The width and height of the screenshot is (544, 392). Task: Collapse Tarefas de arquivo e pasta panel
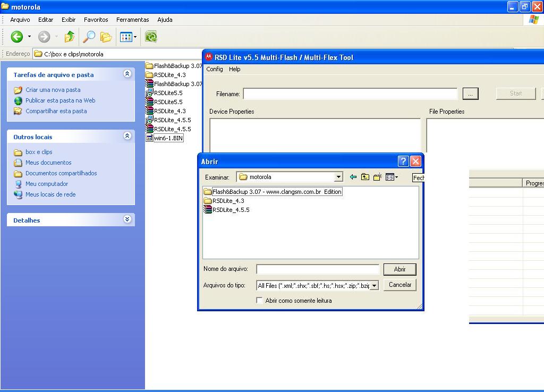127,73
